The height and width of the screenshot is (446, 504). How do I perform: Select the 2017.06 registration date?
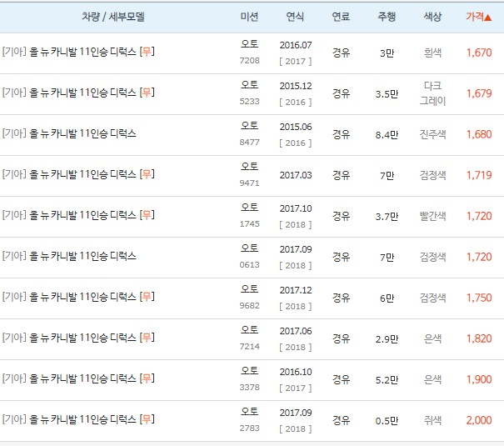[x=296, y=331]
